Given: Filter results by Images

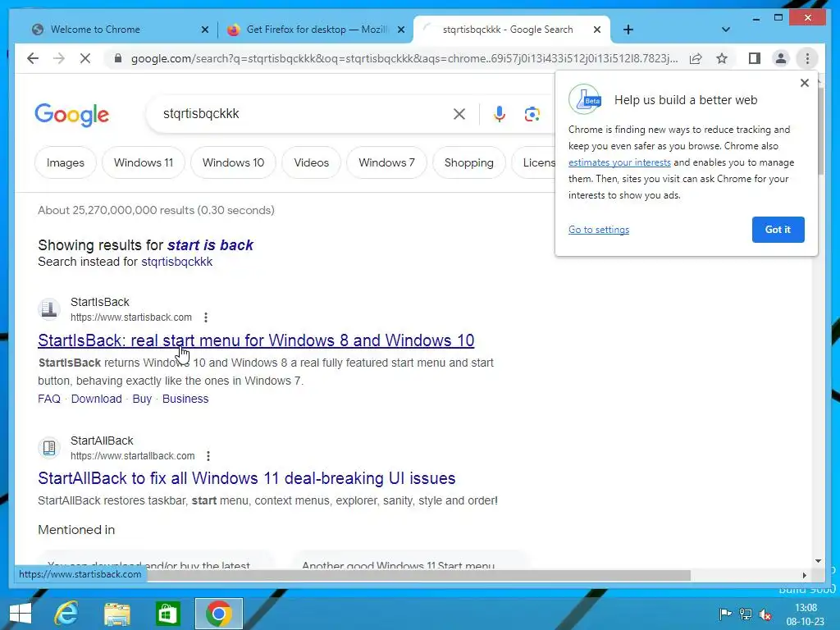Looking at the screenshot, I should tap(66, 162).
